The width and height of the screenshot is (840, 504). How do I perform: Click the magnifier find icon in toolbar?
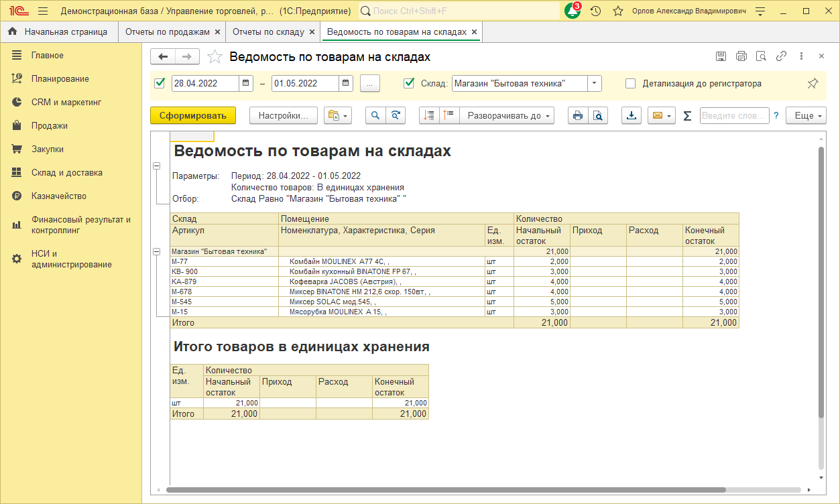point(375,115)
